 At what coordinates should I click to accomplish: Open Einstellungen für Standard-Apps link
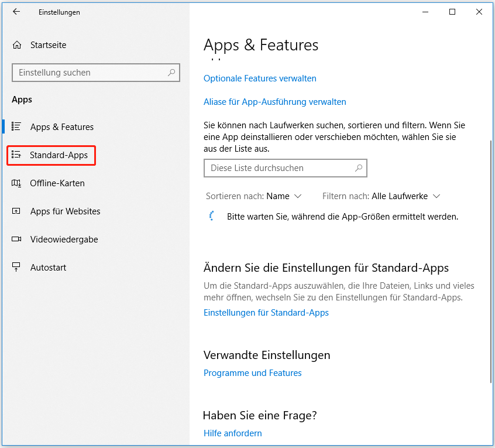pyautogui.click(x=266, y=313)
